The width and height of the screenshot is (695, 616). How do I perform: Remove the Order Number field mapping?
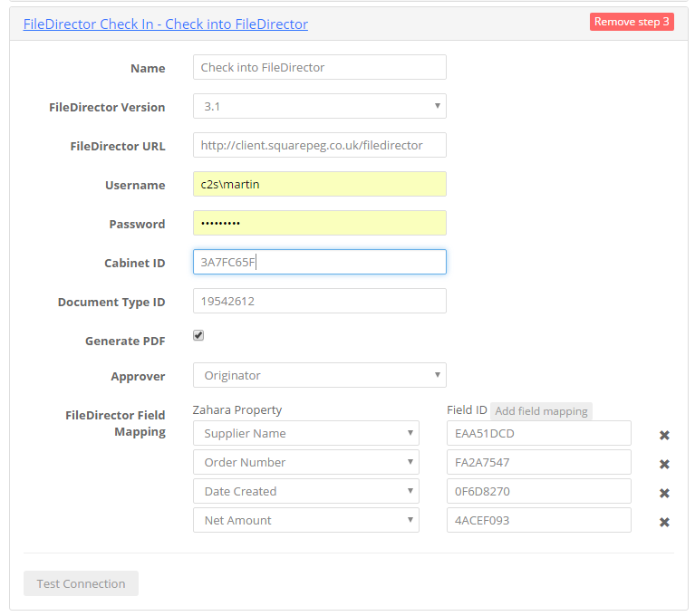pyautogui.click(x=664, y=464)
